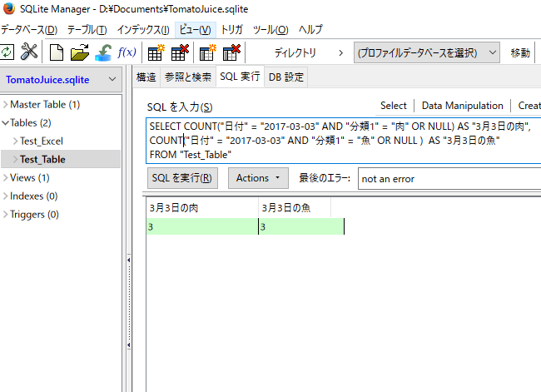Click the Data Manipulation link
Viewport: 541px width, 392px height.
462,106
